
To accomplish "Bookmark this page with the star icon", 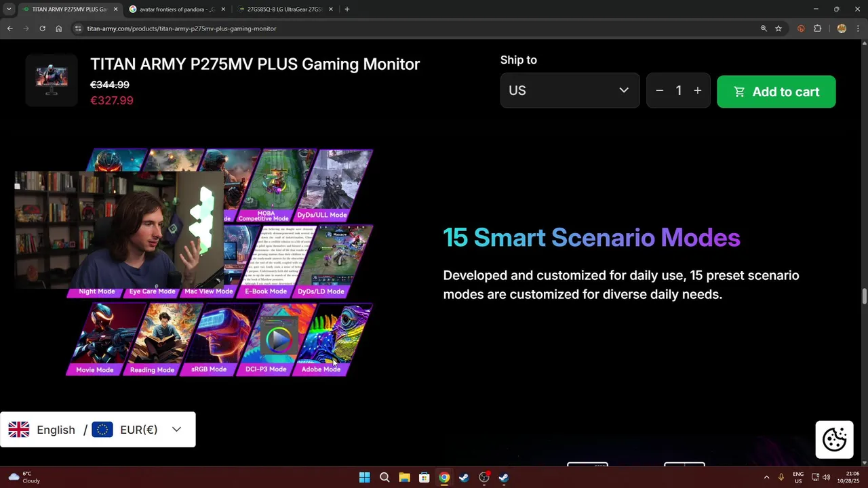I will [x=778, y=28].
